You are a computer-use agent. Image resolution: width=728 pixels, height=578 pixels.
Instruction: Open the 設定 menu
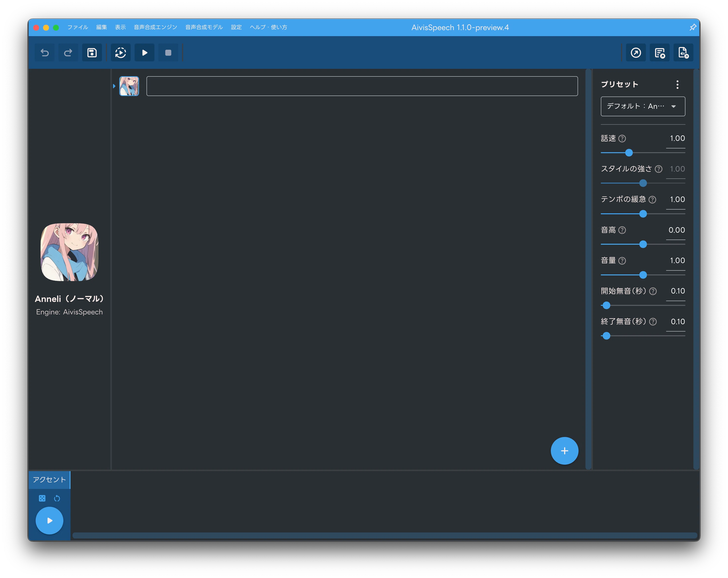coord(236,27)
